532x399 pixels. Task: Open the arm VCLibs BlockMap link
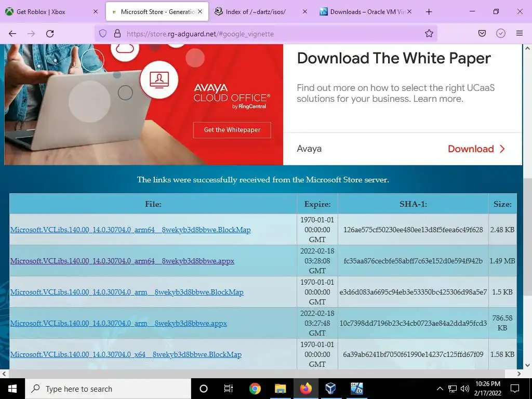click(127, 292)
